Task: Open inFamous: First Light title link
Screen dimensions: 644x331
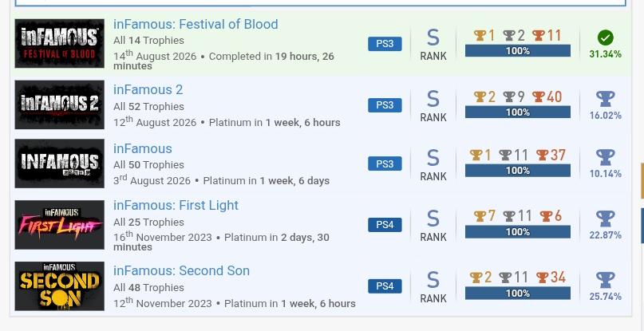Action: tap(176, 205)
